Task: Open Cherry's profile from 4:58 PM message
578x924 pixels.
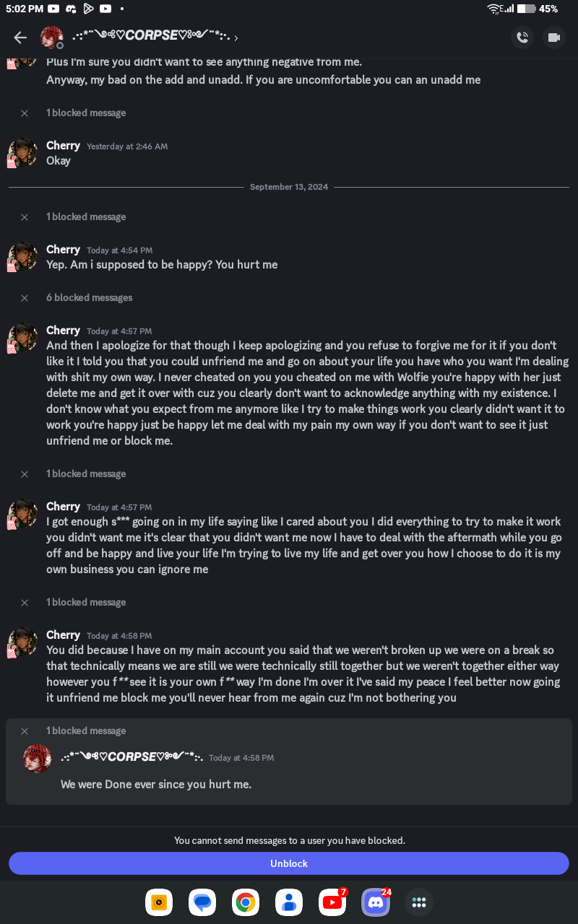Action: [63, 635]
